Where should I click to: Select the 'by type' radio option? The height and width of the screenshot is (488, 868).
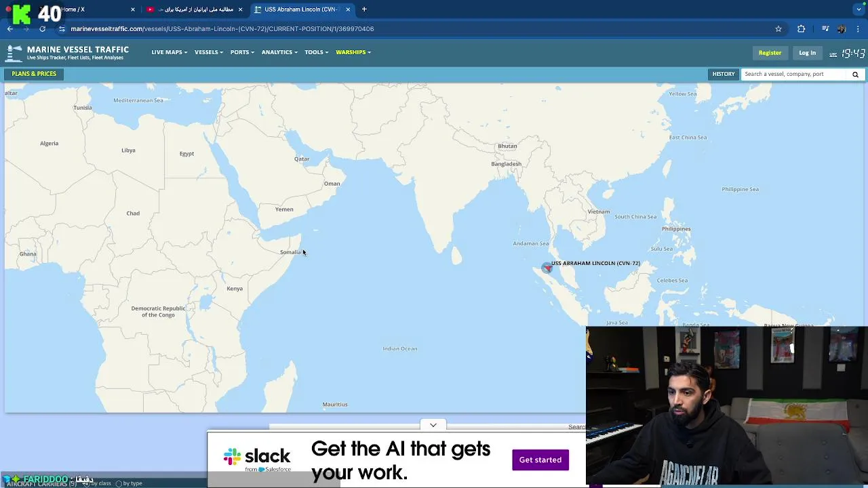(119, 483)
